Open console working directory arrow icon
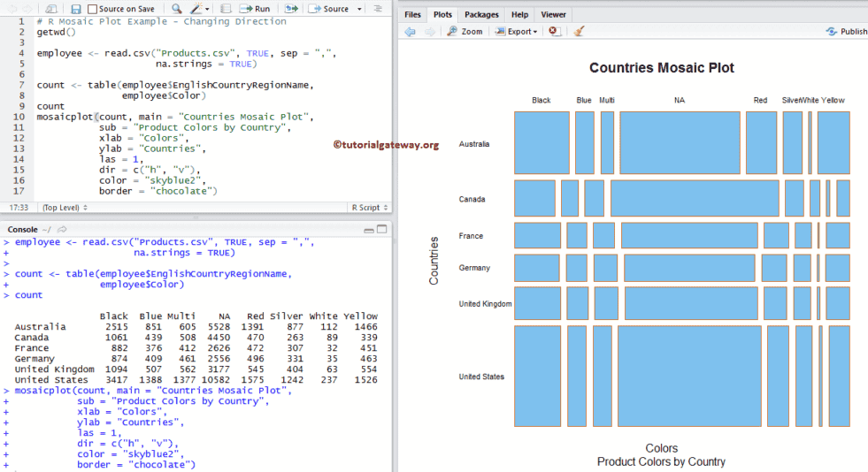Image resolution: width=868 pixels, height=472 pixels. [x=63, y=230]
